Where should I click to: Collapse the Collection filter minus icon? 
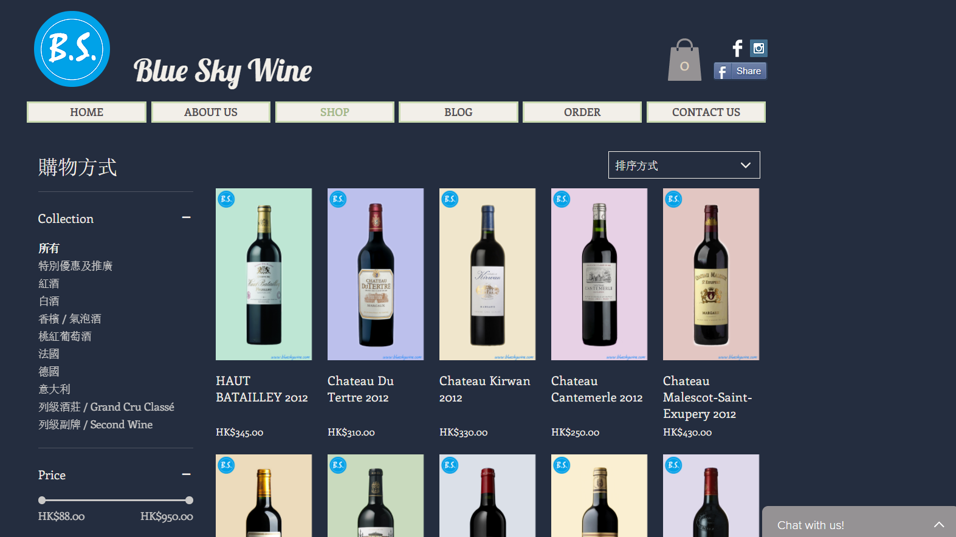[186, 218]
